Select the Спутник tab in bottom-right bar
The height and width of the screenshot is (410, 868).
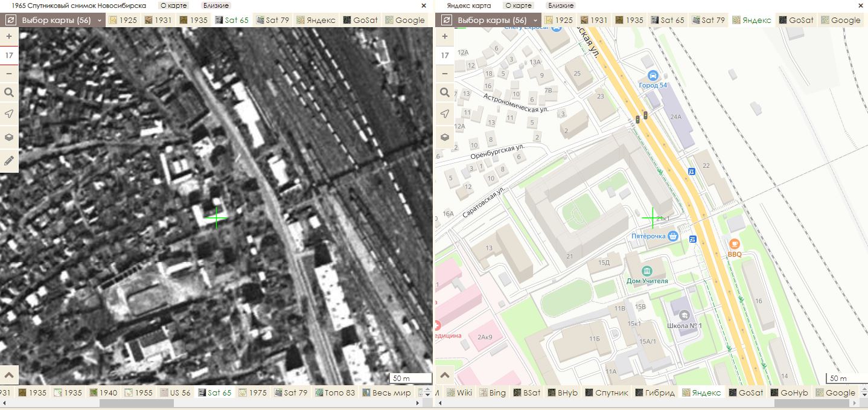pos(607,392)
